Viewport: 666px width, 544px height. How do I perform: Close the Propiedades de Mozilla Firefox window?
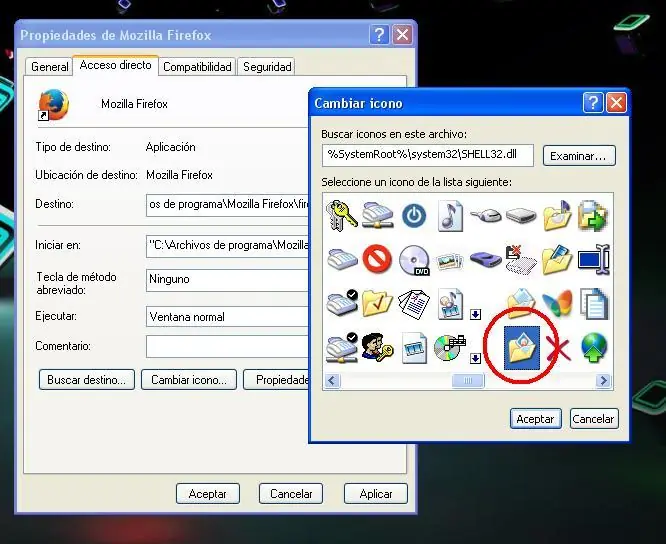402,35
